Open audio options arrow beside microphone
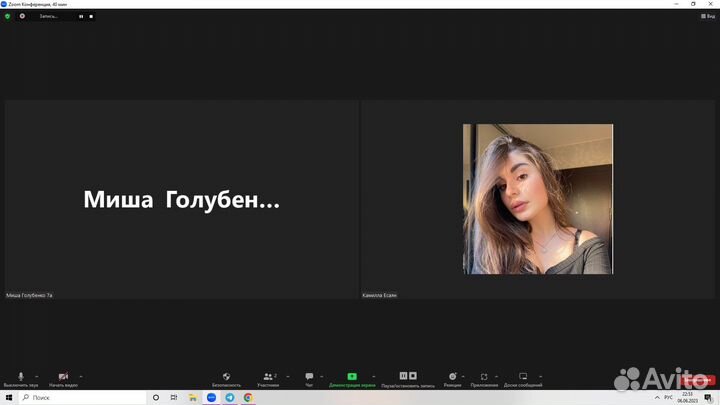Screen dimensions: 720x405 point(37,377)
